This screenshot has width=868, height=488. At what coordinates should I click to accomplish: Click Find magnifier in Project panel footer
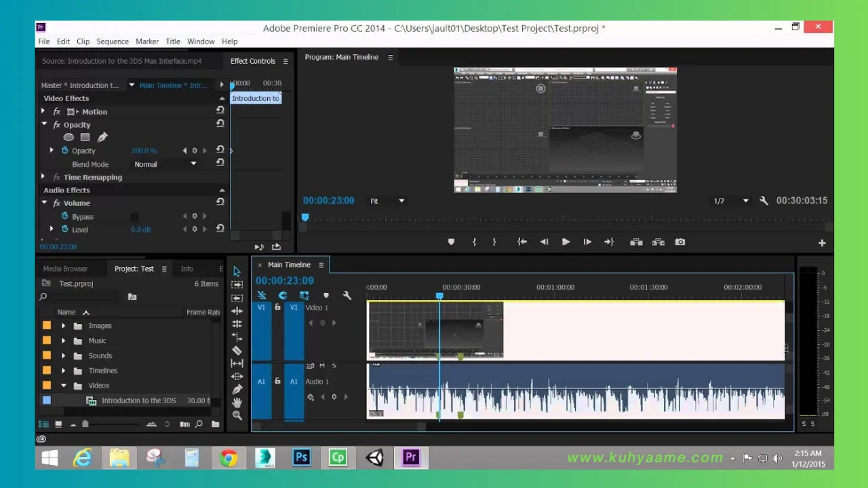pyautogui.click(x=199, y=424)
